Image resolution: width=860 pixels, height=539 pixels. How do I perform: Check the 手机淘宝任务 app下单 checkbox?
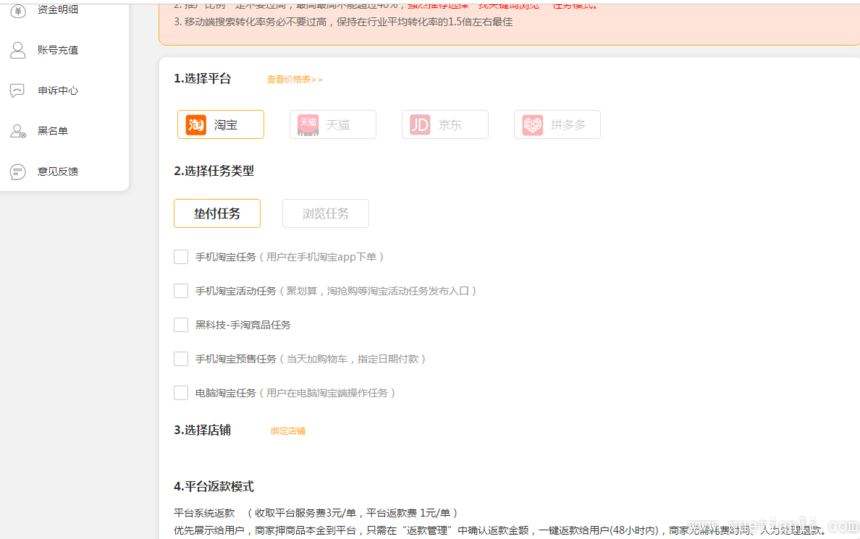tap(181, 257)
